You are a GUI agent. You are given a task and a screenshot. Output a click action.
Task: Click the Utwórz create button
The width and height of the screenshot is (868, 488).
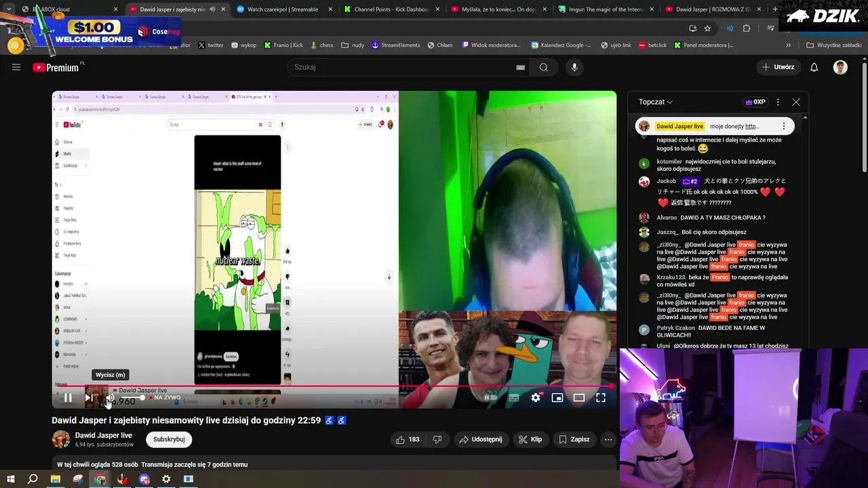(x=778, y=67)
